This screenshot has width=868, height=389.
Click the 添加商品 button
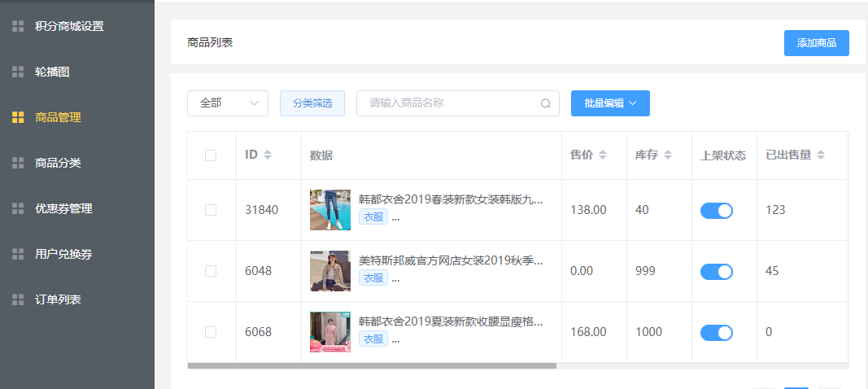817,42
